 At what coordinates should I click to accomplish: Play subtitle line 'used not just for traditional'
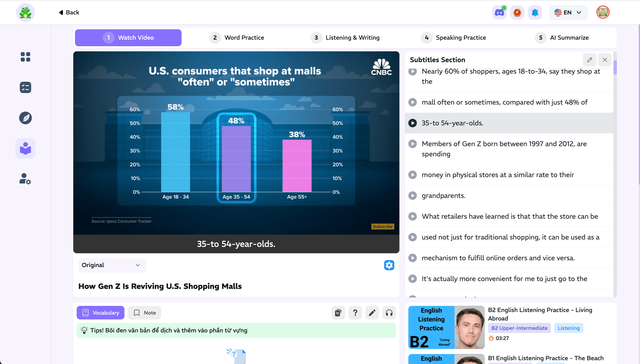(x=413, y=237)
